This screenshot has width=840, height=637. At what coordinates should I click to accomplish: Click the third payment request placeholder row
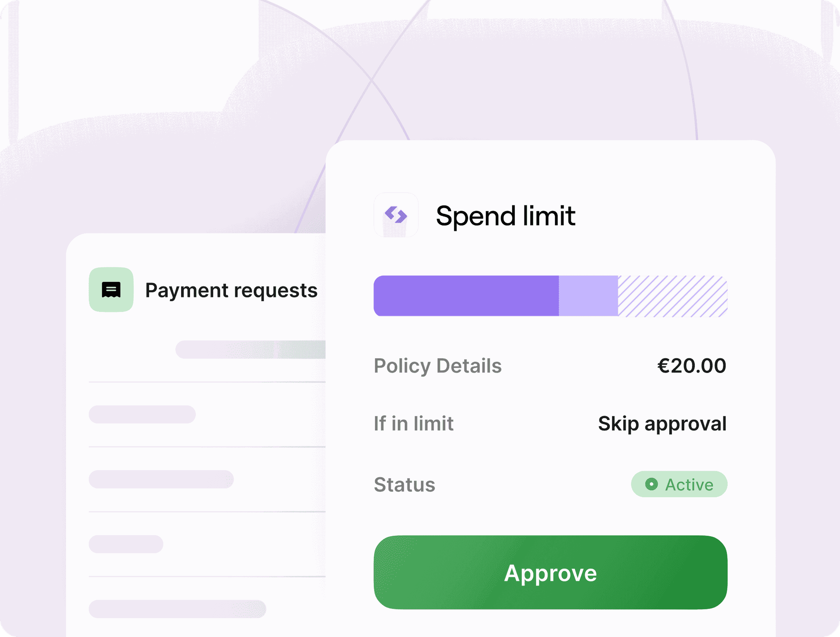(x=126, y=544)
